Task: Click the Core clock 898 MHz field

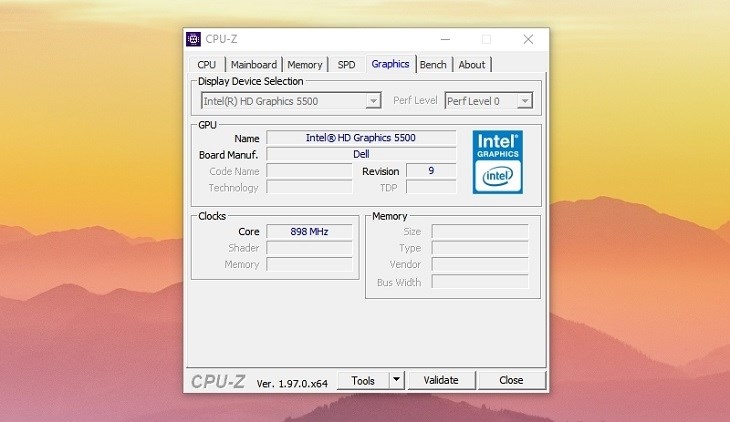Action: [309, 232]
